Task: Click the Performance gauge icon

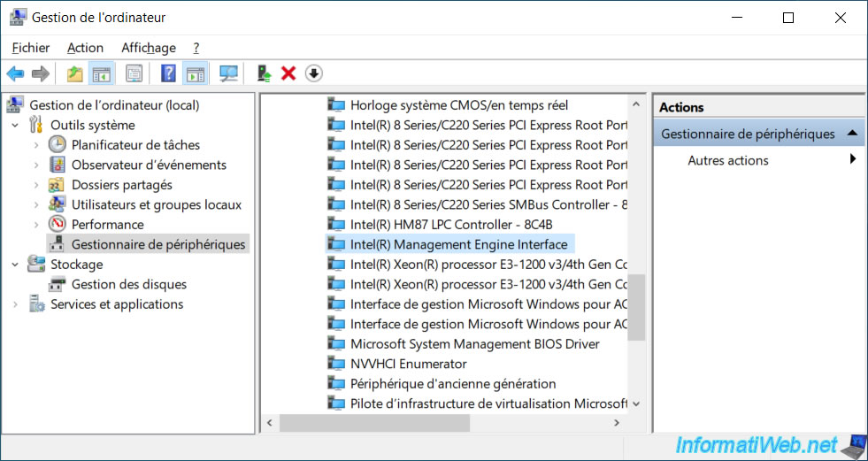Action: (x=57, y=224)
